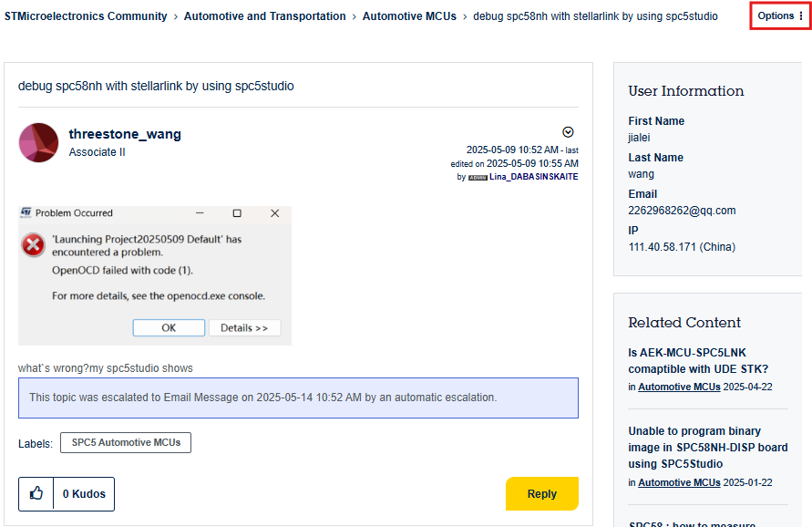This screenshot has width=812, height=527.
Task: Select 'OpenOCD failed with code (1).' text
Action: tap(122, 271)
